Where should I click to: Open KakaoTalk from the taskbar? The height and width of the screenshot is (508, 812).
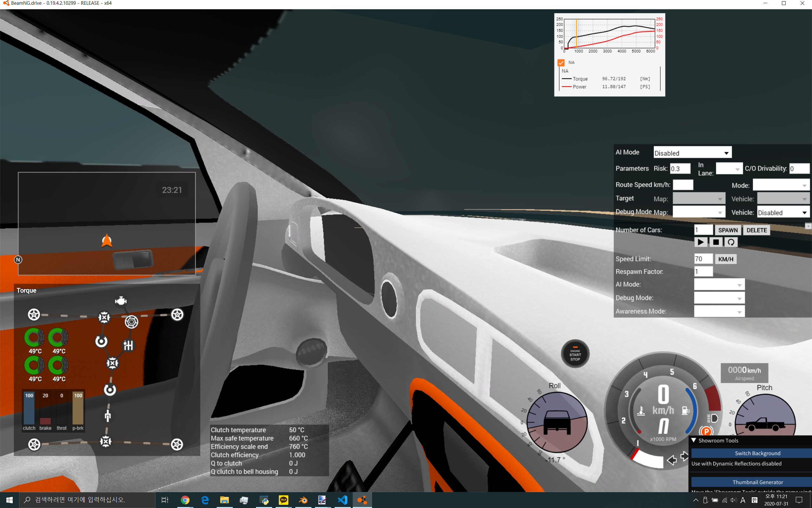(284, 500)
